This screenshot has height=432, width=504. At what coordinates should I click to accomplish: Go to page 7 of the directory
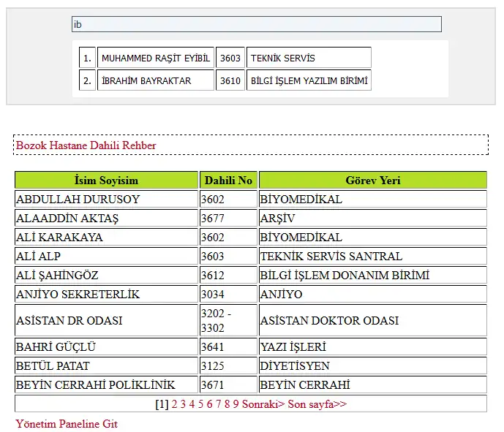pos(218,403)
